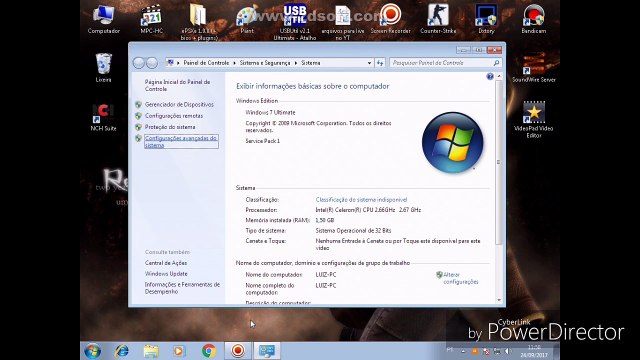Select the 1,50 GB memory value
Screen dimensions: 640x360
point(325,220)
